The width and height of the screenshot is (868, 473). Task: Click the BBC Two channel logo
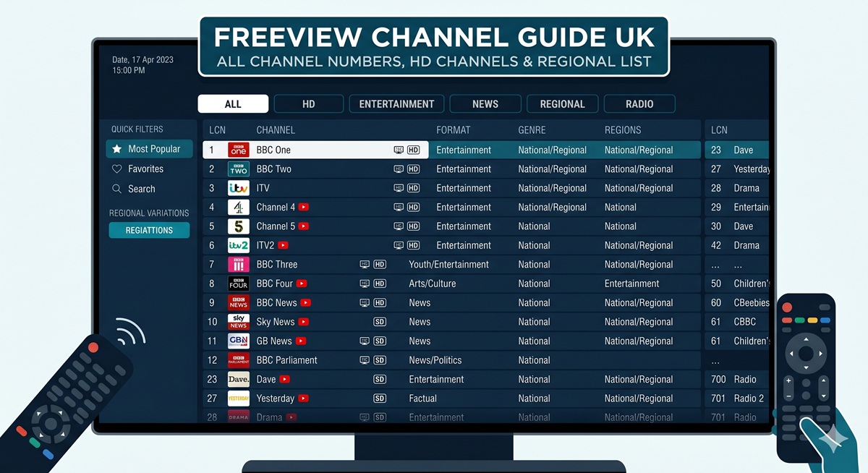coord(239,169)
